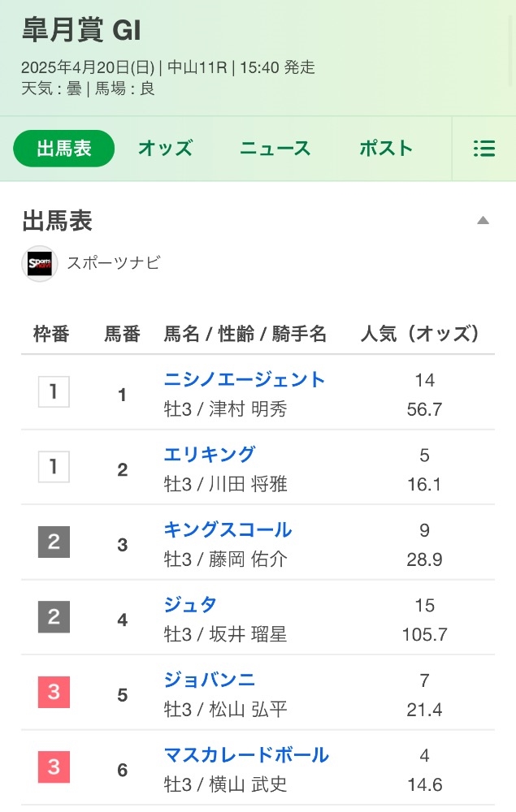Open the list menu icon

(x=483, y=149)
